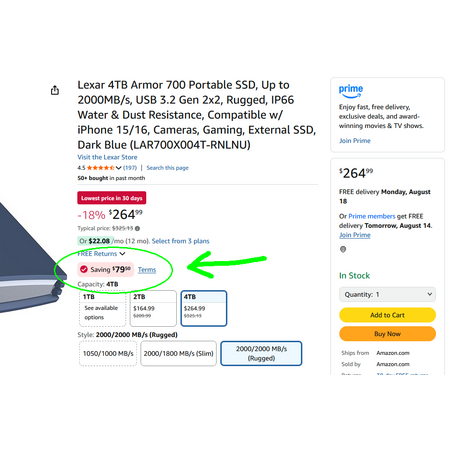Click the Add to Cart button
The image size is (450, 450).
tap(387, 315)
